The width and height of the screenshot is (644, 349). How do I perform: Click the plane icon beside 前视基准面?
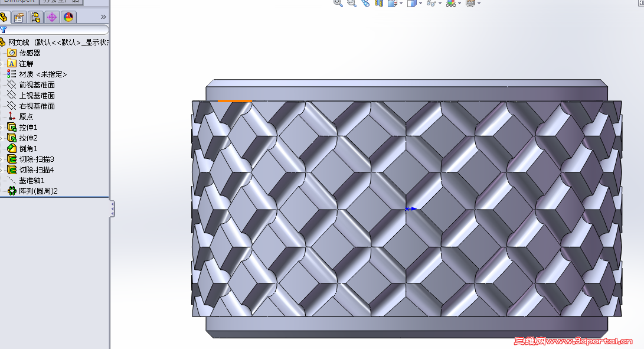(x=12, y=84)
